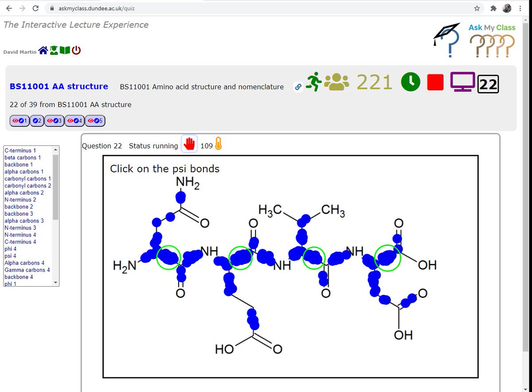Click the browser back arrow

[x=9, y=8]
